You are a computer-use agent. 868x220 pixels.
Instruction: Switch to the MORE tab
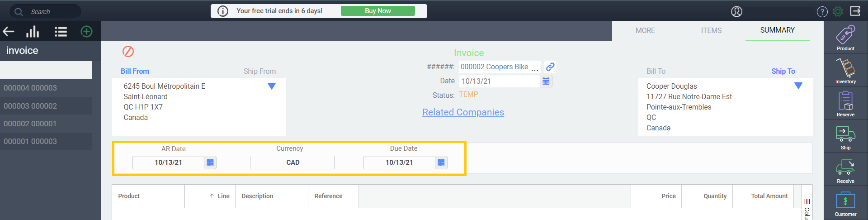(x=645, y=30)
